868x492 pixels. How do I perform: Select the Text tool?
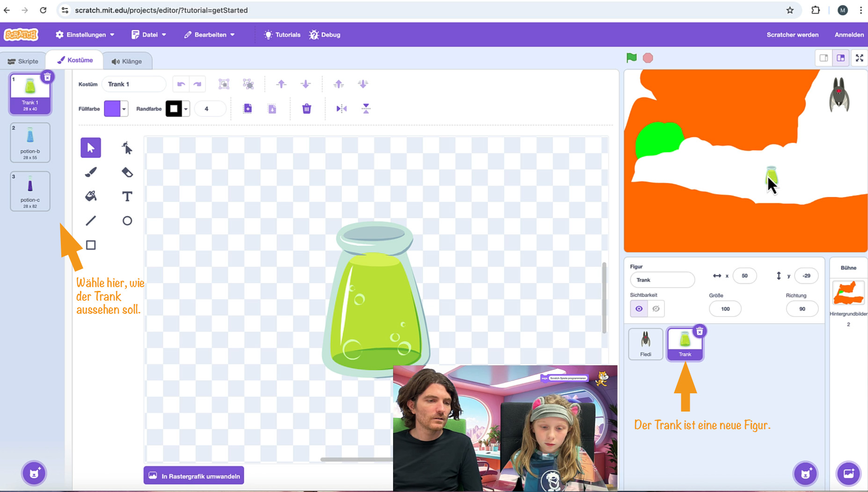point(127,196)
